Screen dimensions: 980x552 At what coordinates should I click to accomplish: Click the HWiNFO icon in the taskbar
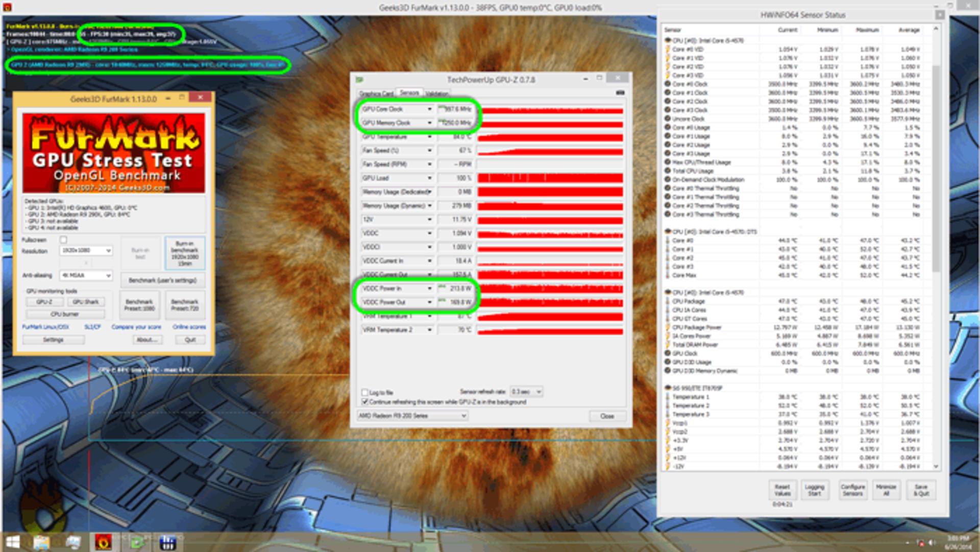[x=167, y=542]
